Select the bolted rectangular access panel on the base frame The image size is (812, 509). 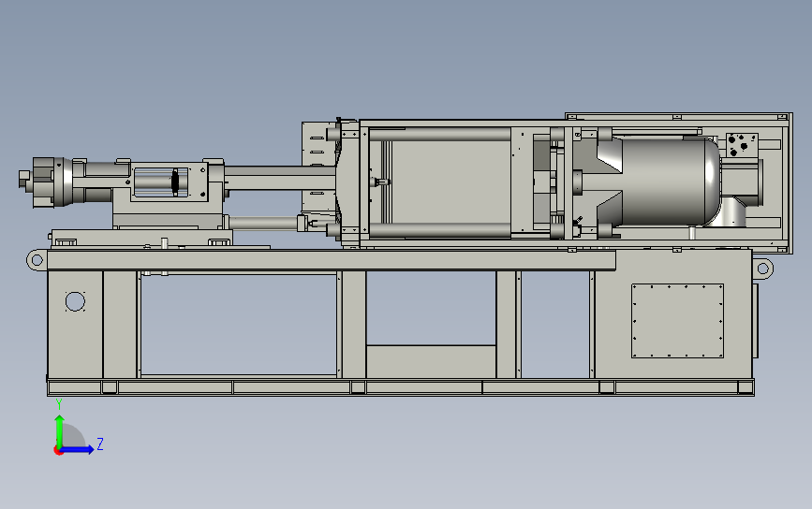click(677, 321)
